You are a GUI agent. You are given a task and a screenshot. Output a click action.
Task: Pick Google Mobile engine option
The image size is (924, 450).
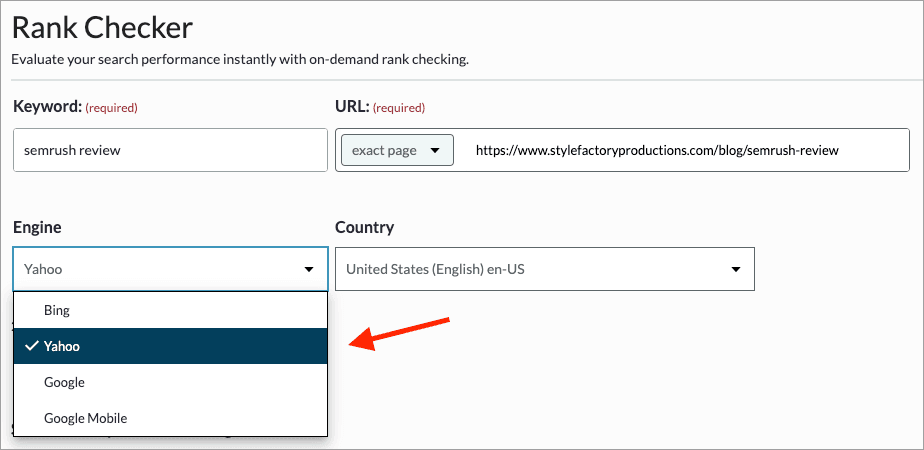[x=170, y=418]
